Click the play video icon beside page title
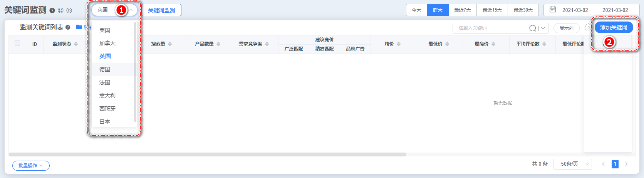 tap(69, 10)
